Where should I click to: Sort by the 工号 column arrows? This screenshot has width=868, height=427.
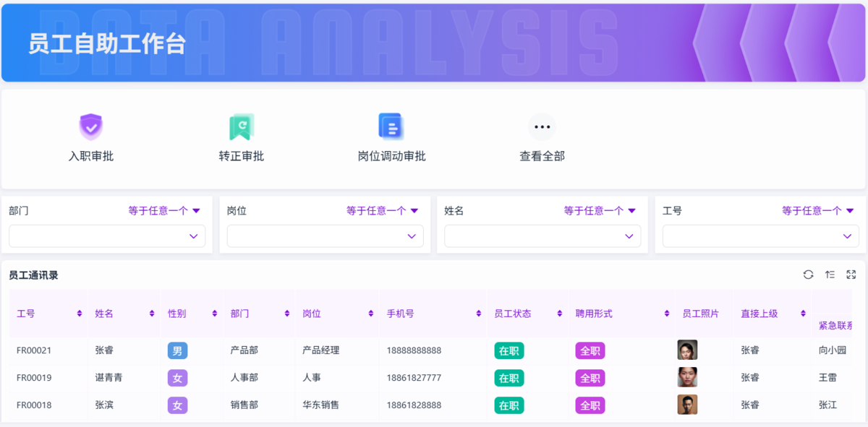(79, 314)
